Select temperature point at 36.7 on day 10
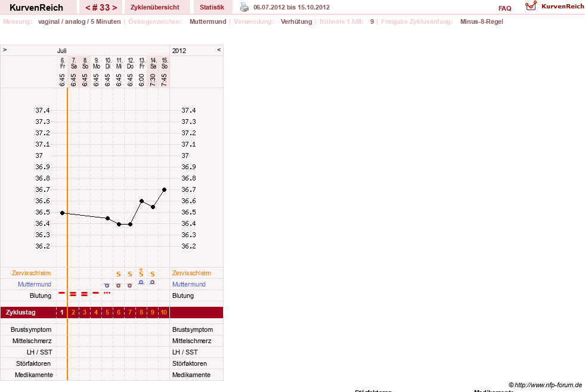This screenshot has height=392, width=585. (x=164, y=189)
